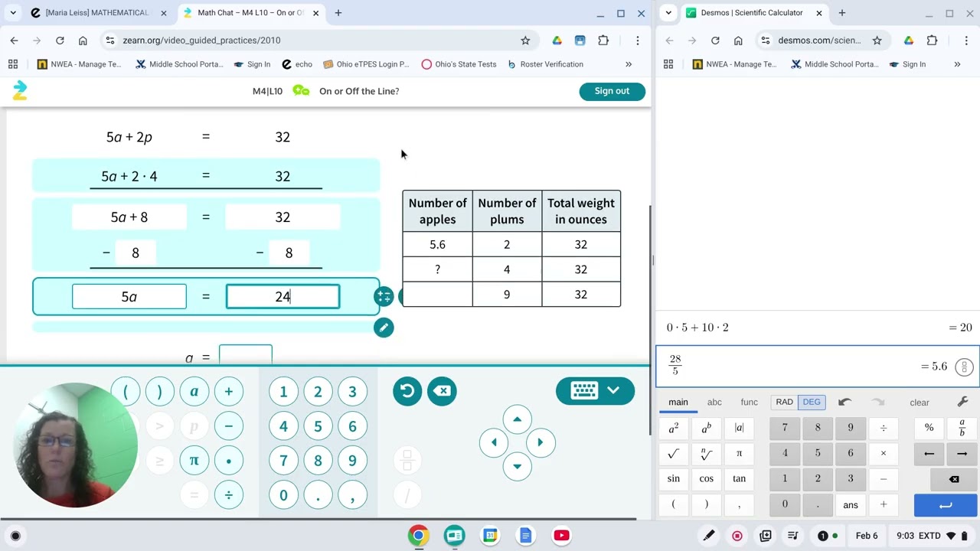The width and height of the screenshot is (980, 551).
Task: Click the open parenthesis key on Zearn keypad
Action: coord(126,392)
